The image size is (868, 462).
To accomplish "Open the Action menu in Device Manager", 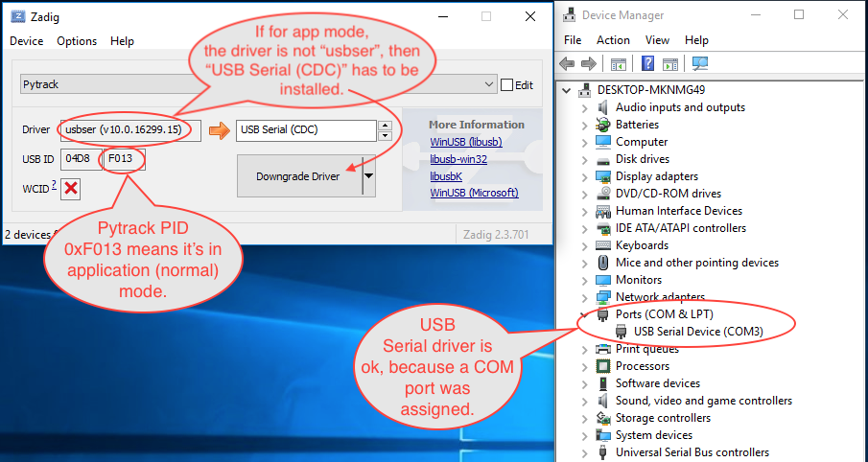I will [613, 40].
